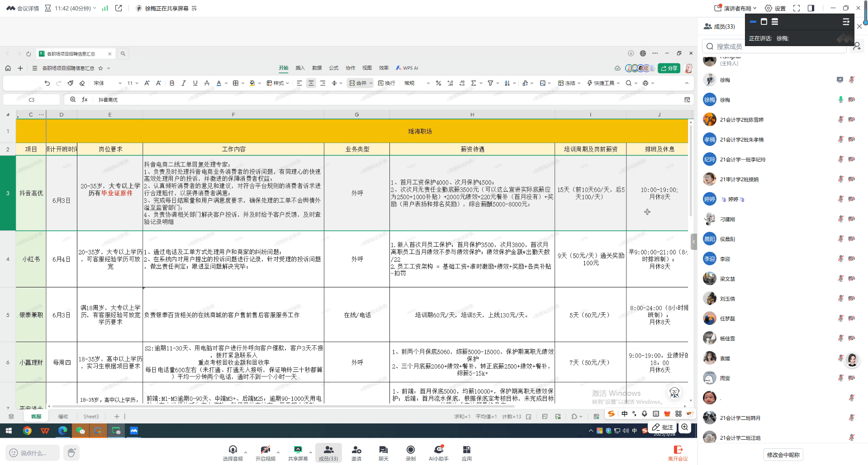The height and width of the screenshot is (465, 868).
Task: Click the find magnifier icon in toolbar
Action: (629, 83)
